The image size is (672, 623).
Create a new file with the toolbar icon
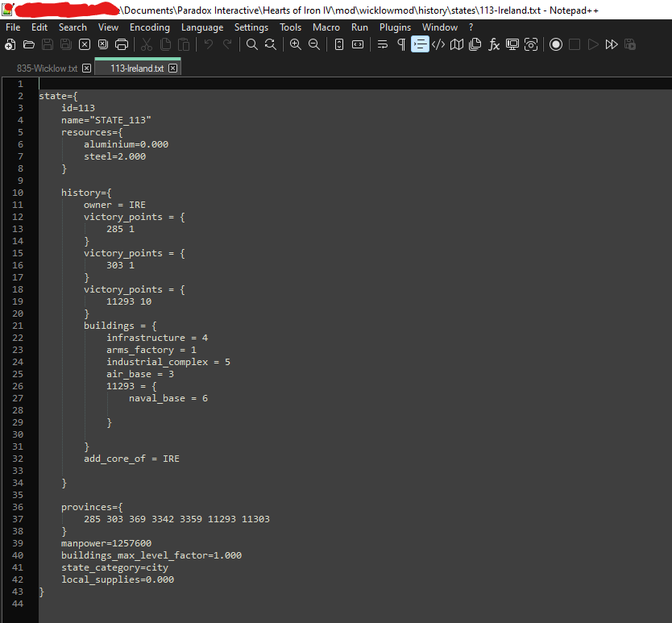[x=10, y=44]
